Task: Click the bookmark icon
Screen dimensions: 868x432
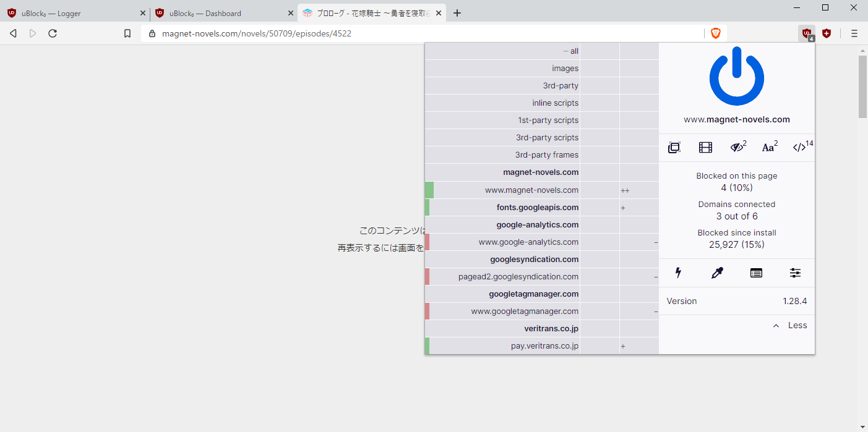Action: coord(127,33)
